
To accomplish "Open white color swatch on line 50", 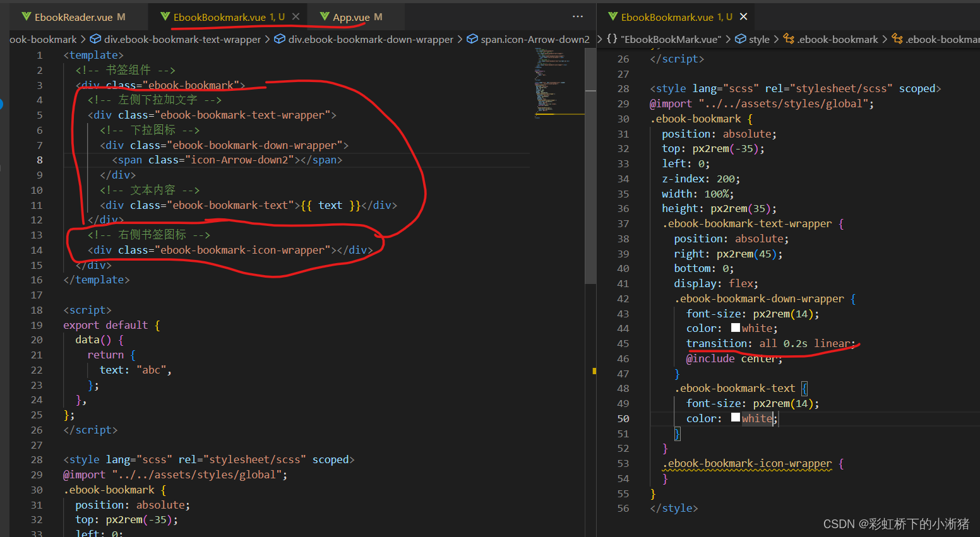I will coord(736,418).
